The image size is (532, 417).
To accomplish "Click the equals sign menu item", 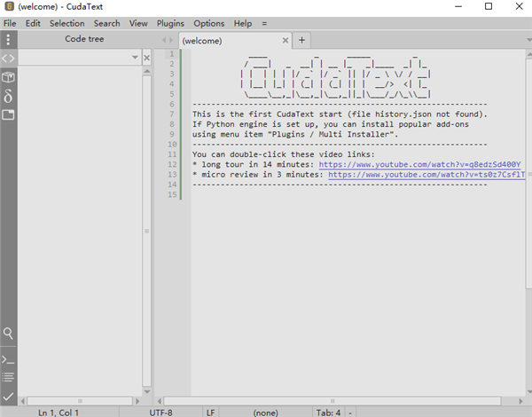I will [x=264, y=23].
